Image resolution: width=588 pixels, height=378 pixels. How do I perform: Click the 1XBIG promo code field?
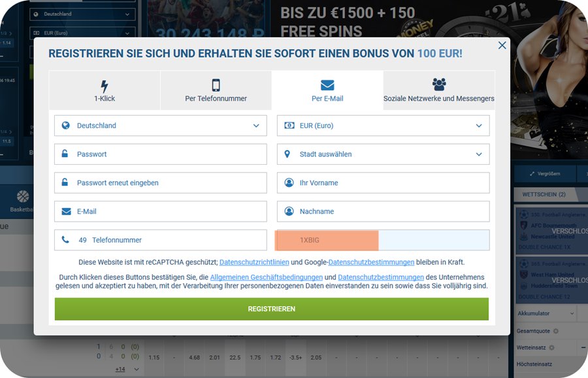click(x=382, y=240)
